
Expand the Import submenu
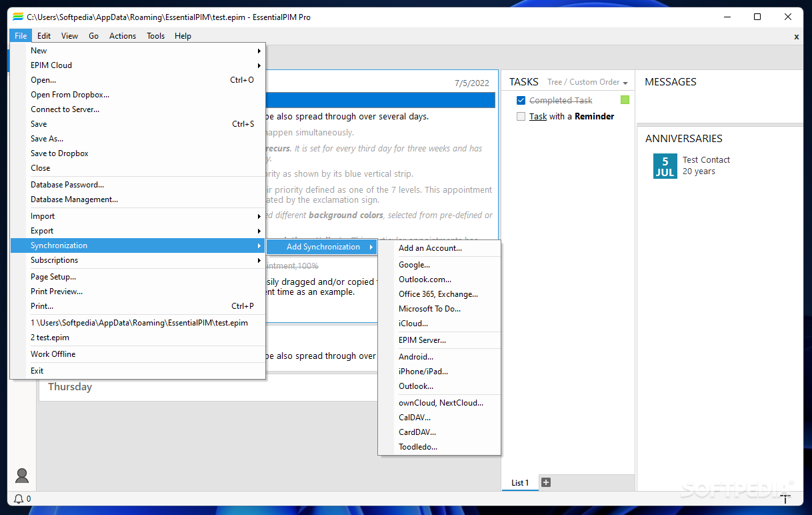click(138, 216)
